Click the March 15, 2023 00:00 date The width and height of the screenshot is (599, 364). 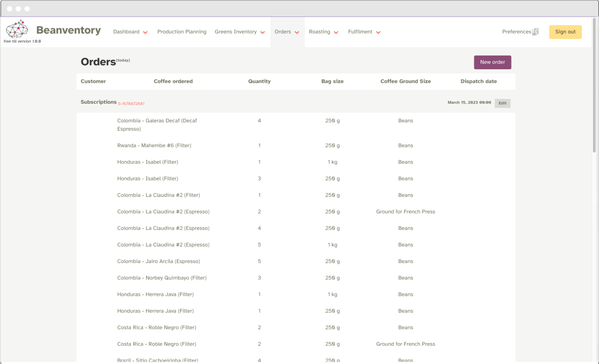pyautogui.click(x=469, y=102)
